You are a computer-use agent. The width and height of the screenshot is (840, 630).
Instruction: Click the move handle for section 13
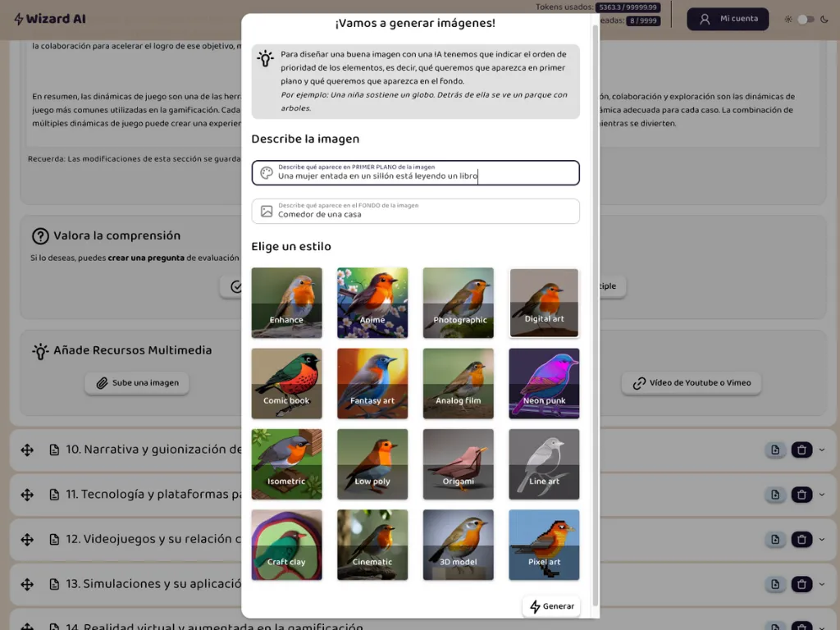[27, 584]
